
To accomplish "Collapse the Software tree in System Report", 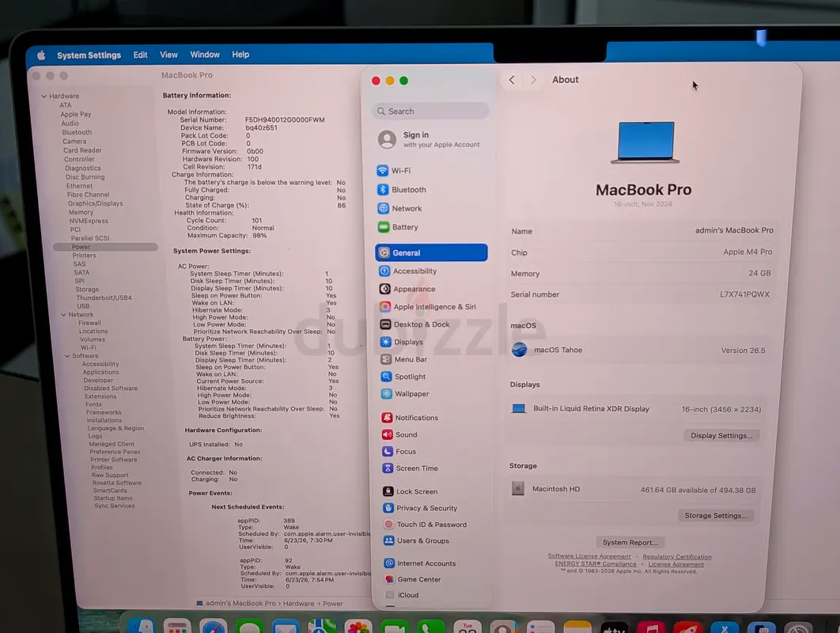I will click(67, 356).
